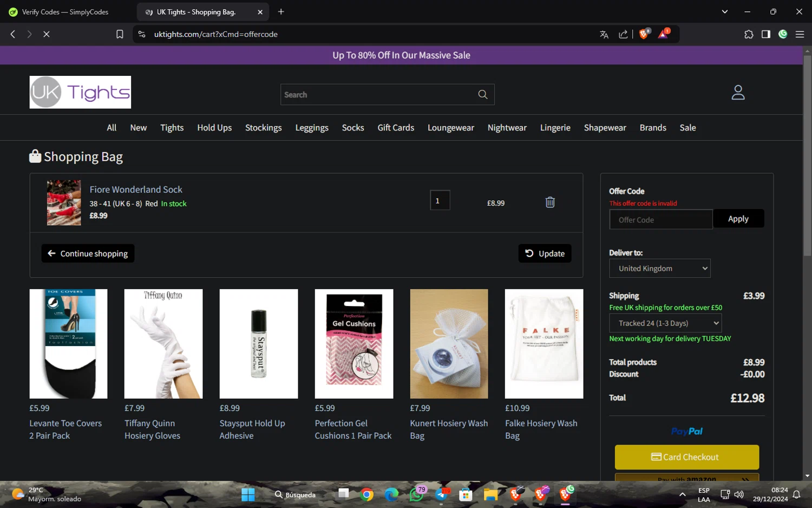
Task: Open browser extensions puzzle icon
Action: (749, 34)
